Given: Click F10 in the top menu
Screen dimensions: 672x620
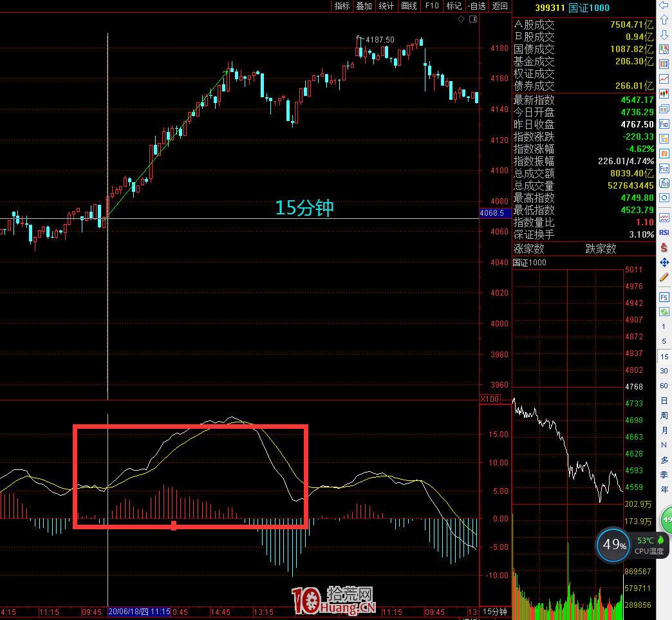Looking at the screenshot, I should tap(432, 6).
